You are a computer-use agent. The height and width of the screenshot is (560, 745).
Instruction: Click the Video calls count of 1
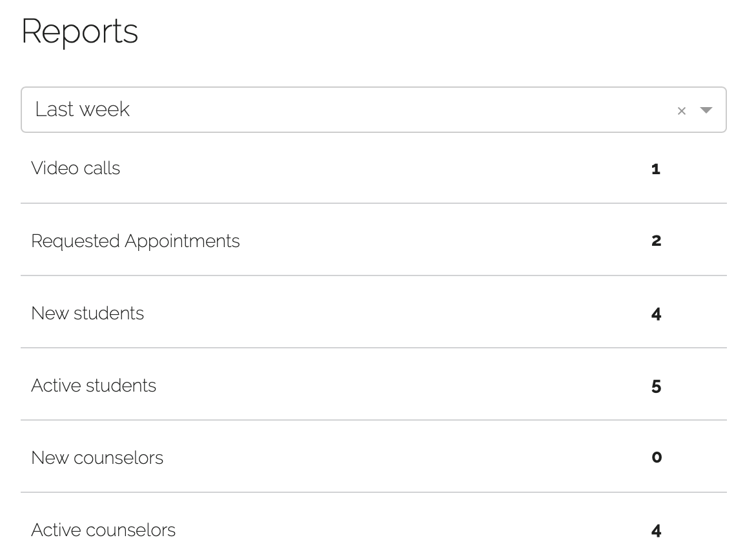pos(656,169)
